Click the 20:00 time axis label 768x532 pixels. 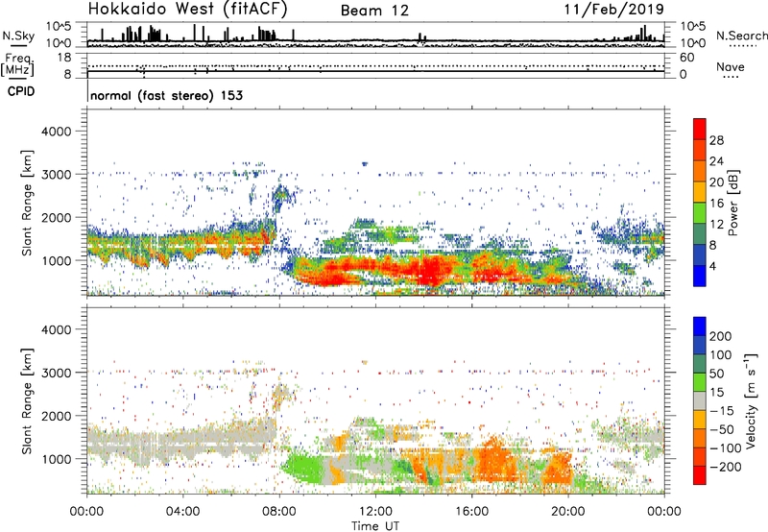567,512
